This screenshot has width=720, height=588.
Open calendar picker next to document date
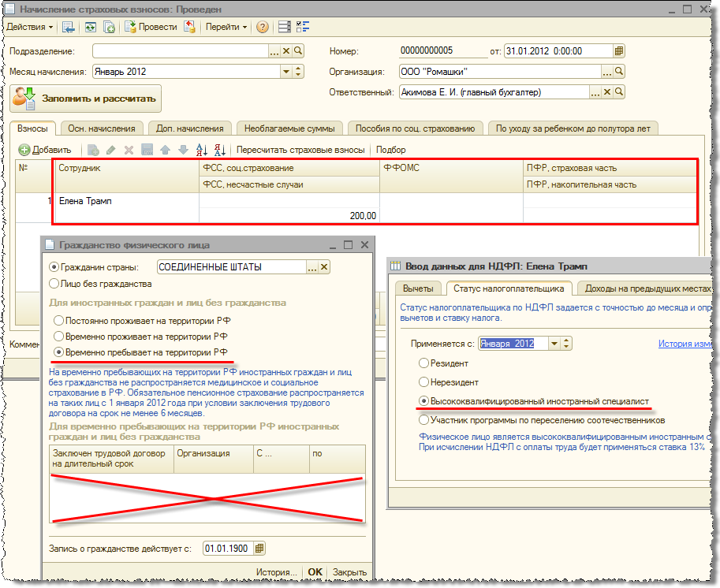coord(619,51)
